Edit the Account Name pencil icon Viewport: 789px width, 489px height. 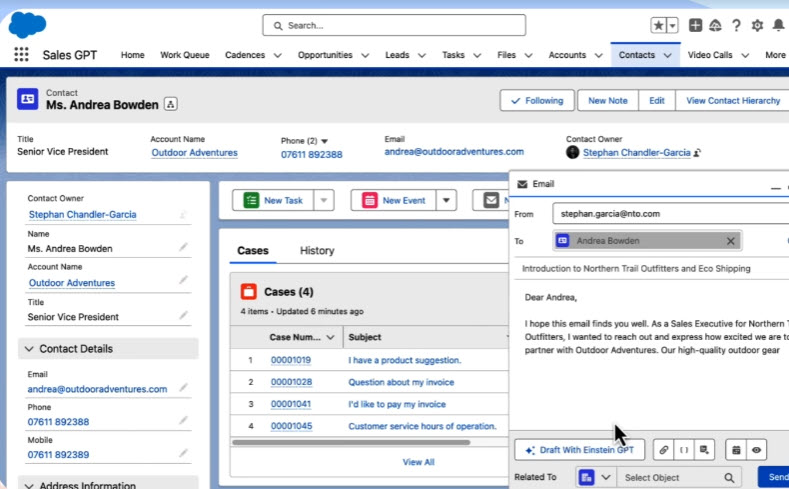[183, 280]
